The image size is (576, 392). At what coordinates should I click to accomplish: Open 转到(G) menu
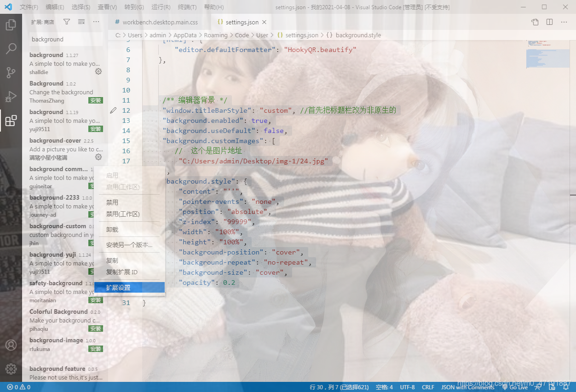[x=134, y=7]
